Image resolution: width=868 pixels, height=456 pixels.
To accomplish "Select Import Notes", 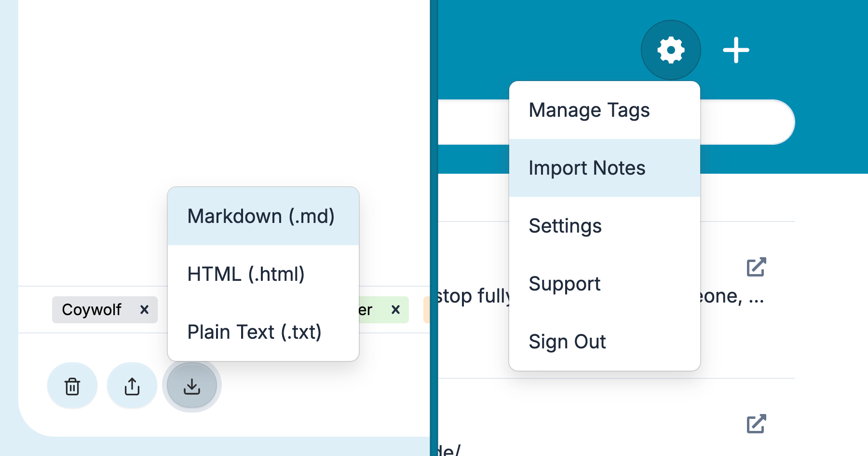I will pos(586,168).
